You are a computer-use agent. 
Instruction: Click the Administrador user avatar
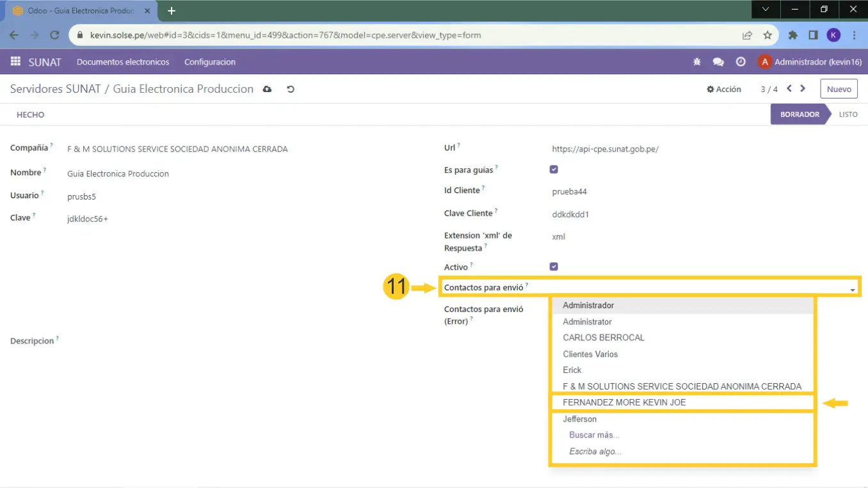(764, 62)
